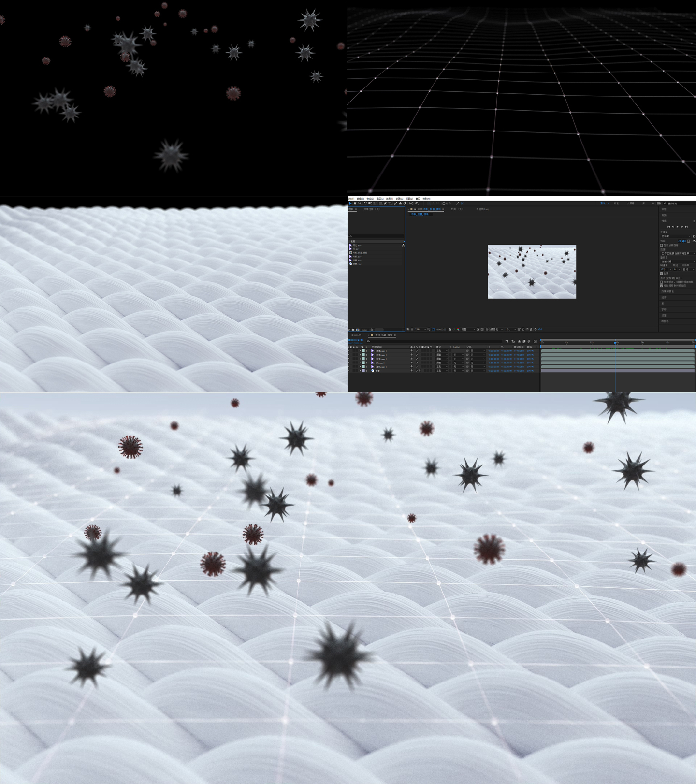Toggle the 如果缓存 checkbox
Viewport: 696px width, 784px height.
(661, 282)
